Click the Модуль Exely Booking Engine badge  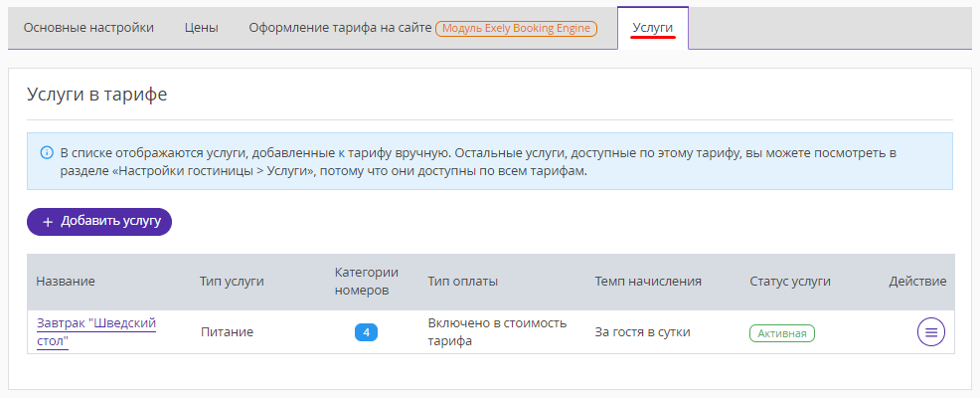point(516,28)
